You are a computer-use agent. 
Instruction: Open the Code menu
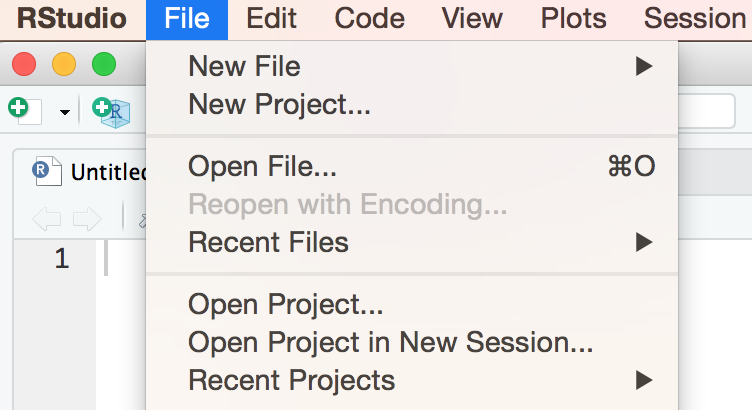click(369, 19)
